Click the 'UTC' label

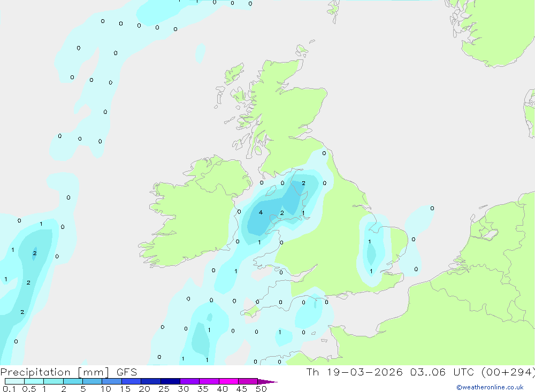464,372
